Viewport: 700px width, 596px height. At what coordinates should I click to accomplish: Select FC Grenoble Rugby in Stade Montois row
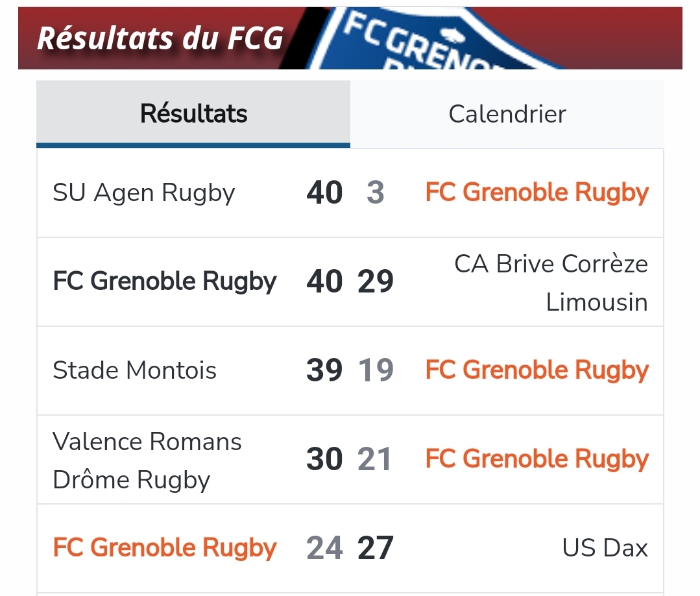coord(537,370)
